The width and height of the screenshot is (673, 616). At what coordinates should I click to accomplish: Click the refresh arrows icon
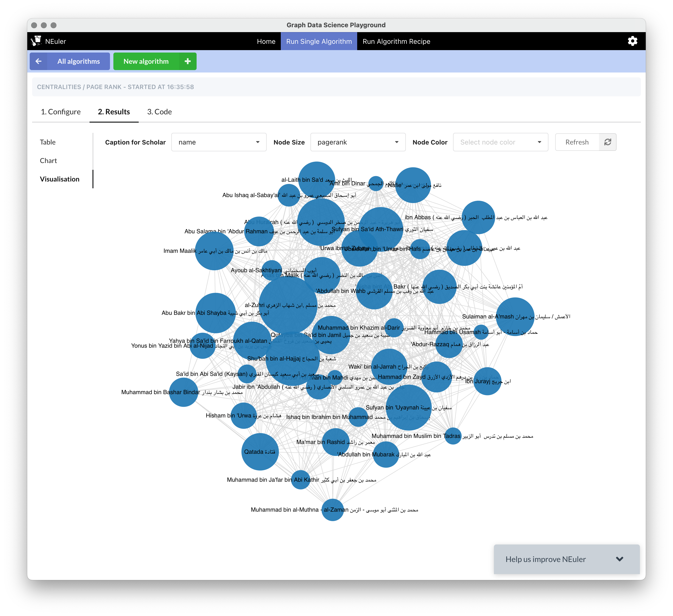point(608,142)
